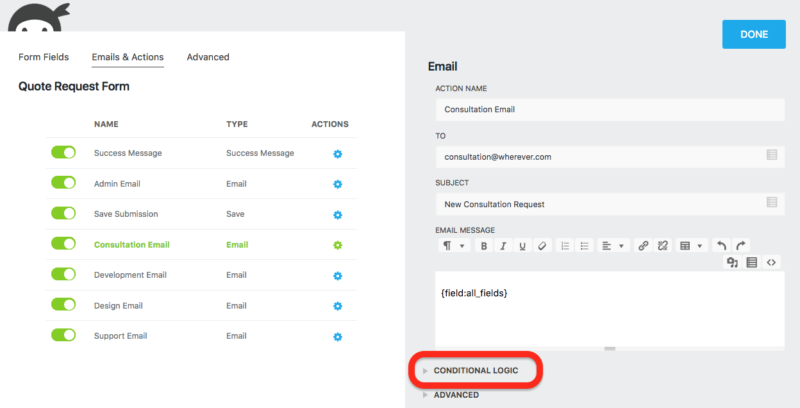The height and width of the screenshot is (408, 800).
Task: Undo the last edit in the editor
Action: [x=721, y=246]
